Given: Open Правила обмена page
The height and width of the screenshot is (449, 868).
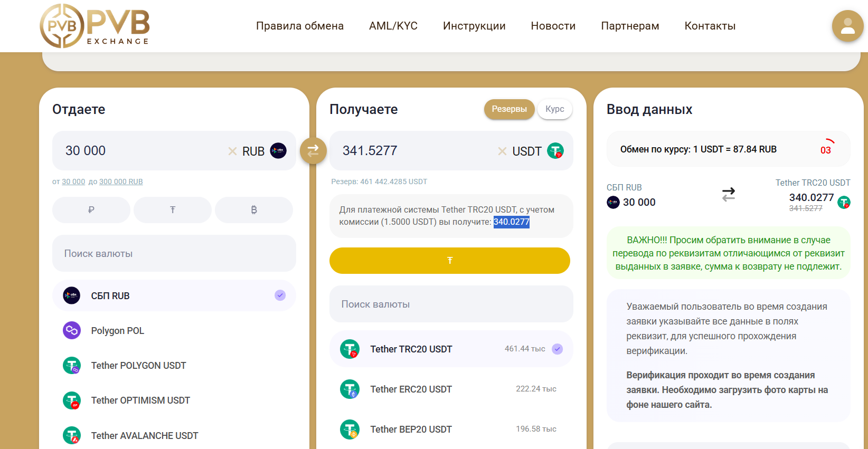Looking at the screenshot, I should pyautogui.click(x=300, y=26).
